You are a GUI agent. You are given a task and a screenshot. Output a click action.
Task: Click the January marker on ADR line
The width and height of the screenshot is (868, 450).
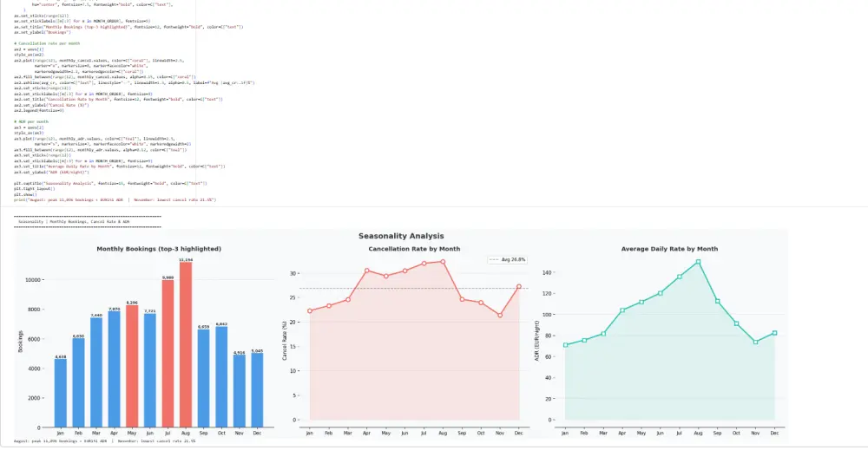coord(565,345)
